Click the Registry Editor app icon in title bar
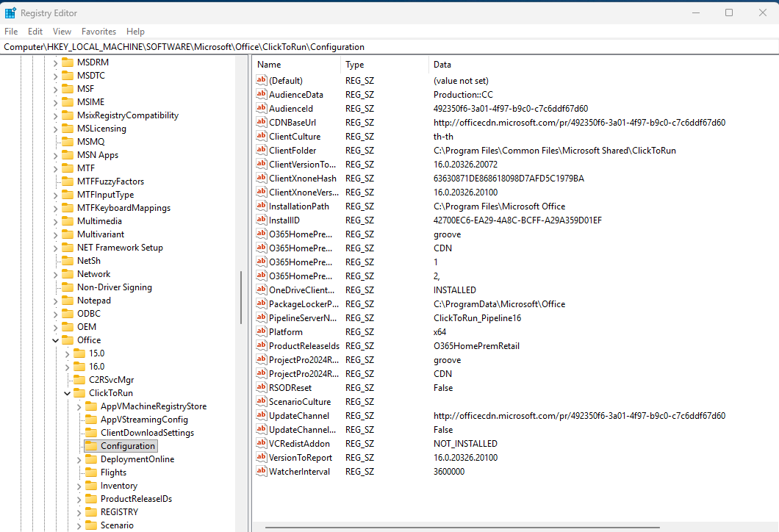Image resolution: width=779 pixels, height=532 pixels. click(10, 13)
